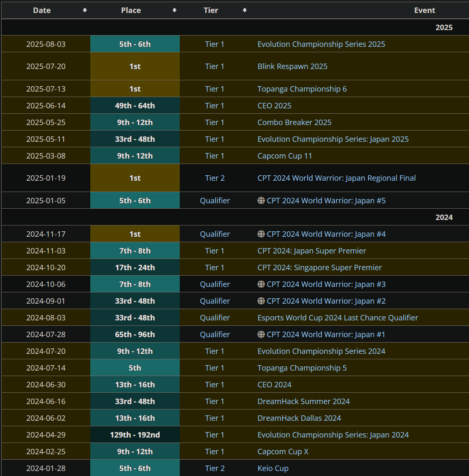Image resolution: width=469 pixels, height=476 pixels.
Task: Open Evolution Championship Series: Japan 2025
Action: (333, 139)
